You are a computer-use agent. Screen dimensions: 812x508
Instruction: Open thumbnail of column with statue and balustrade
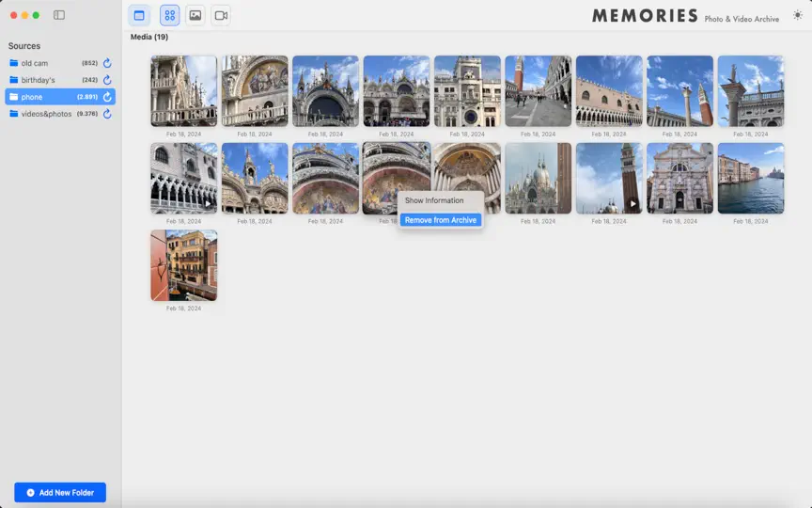pos(751,91)
